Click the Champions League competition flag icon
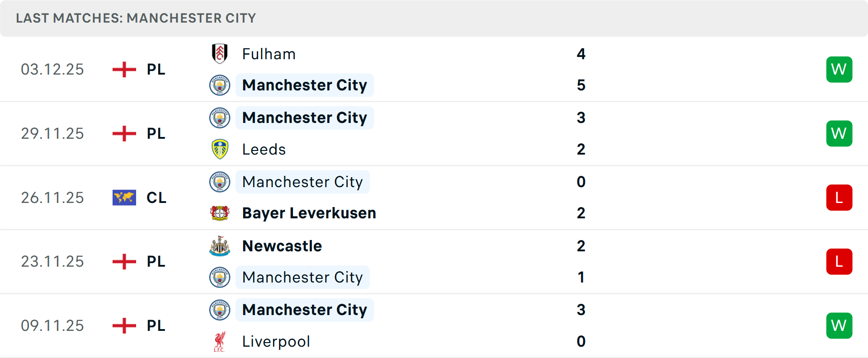Screen dimensions: 868x358 point(124,198)
